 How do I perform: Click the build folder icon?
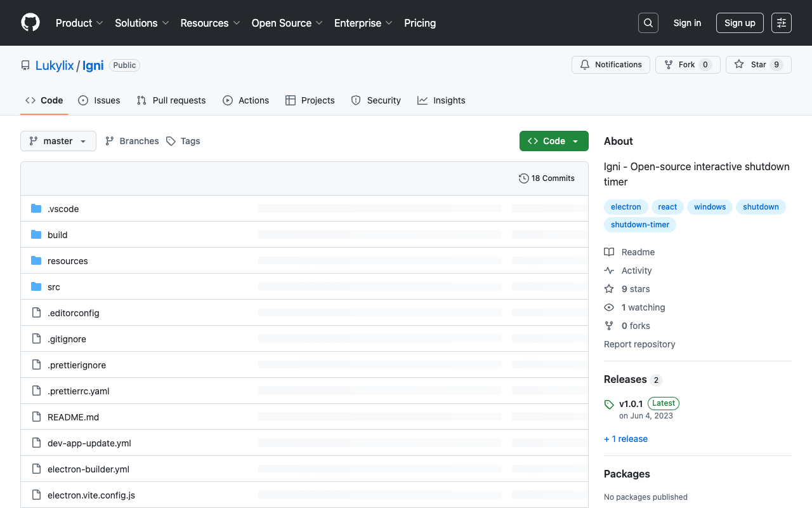point(36,235)
